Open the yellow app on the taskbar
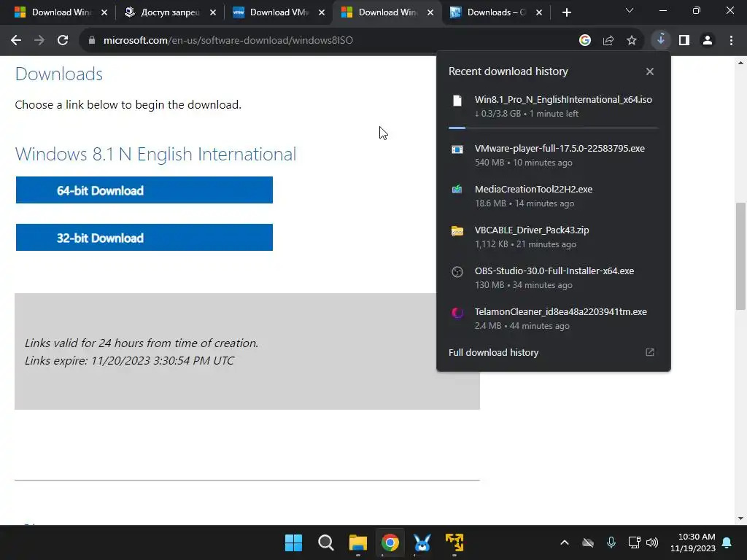The image size is (747, 560). (454, 542)
